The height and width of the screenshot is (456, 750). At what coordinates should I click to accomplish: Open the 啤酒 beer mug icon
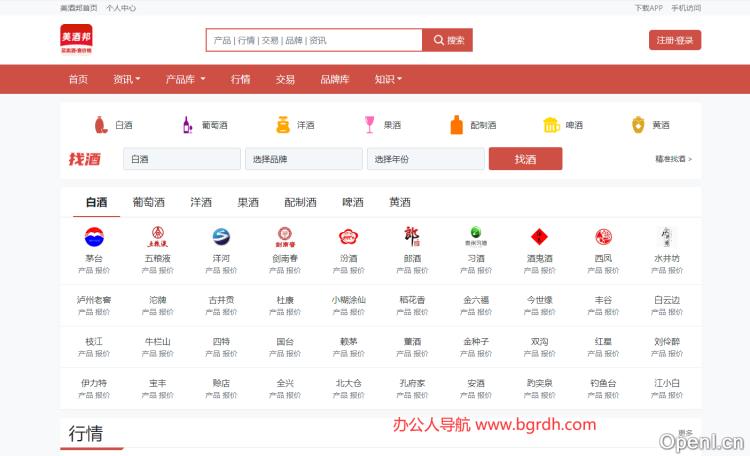[550, 125]
